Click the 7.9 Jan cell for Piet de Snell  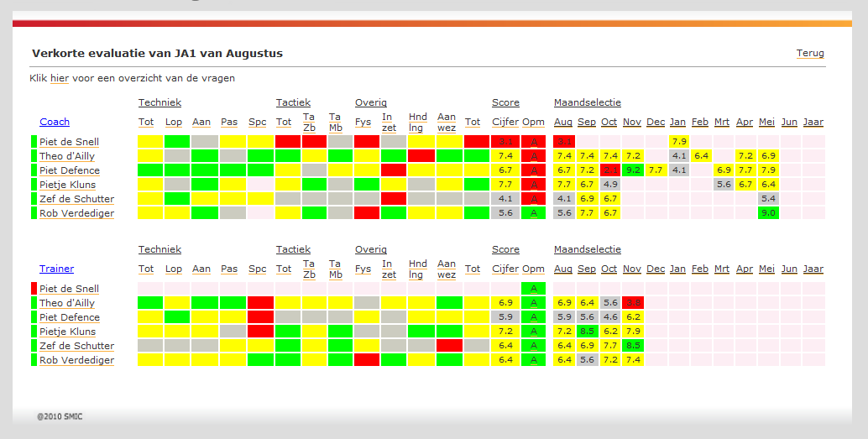679,142
